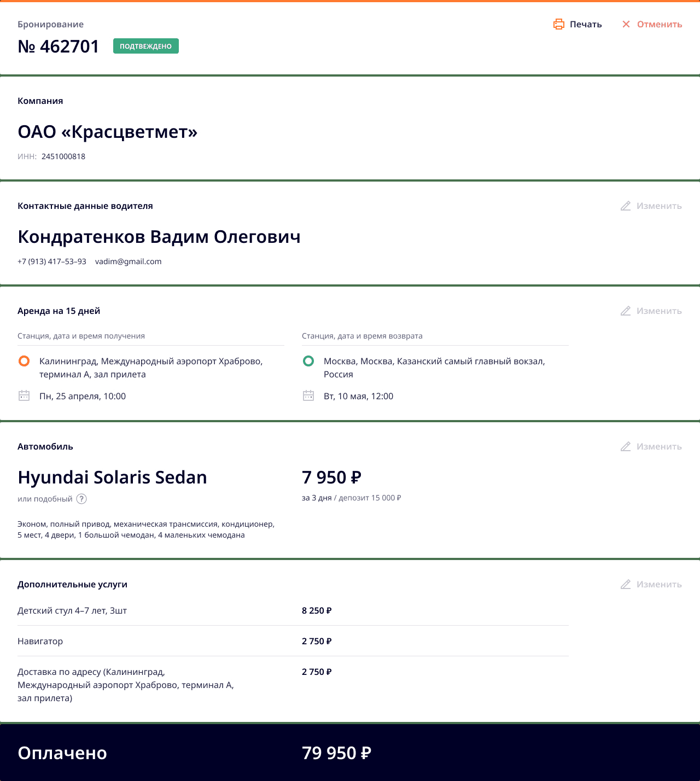700x781 pixels.
Task: Click the Печать button label
Action: [586, 24]
